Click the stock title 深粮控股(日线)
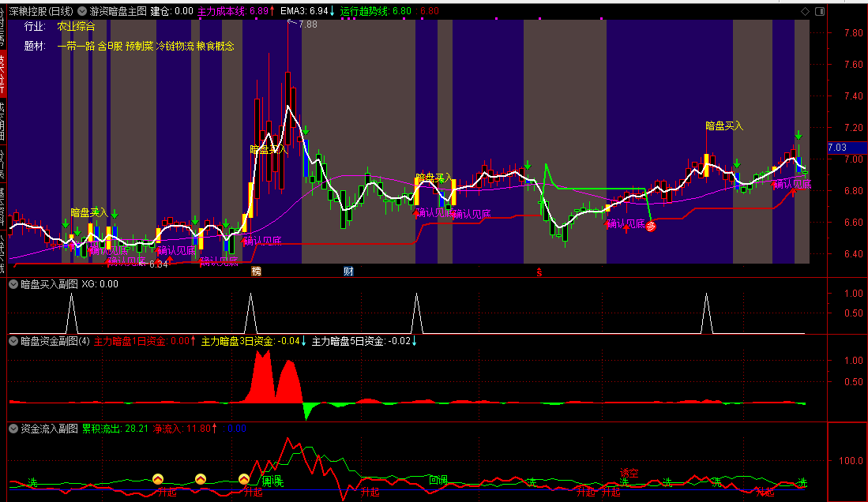The height and width of the screenshot is (502, 868). click(42, 11)
